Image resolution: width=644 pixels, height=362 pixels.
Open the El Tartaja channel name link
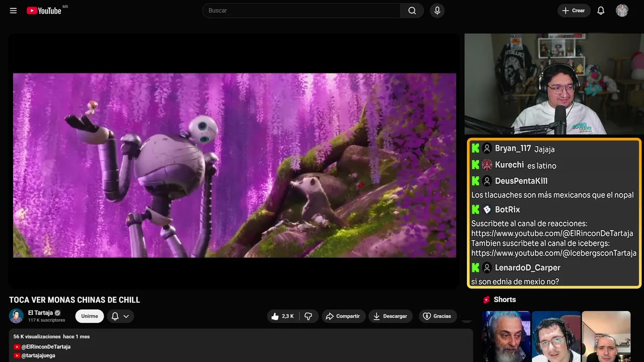click(40, 313)
